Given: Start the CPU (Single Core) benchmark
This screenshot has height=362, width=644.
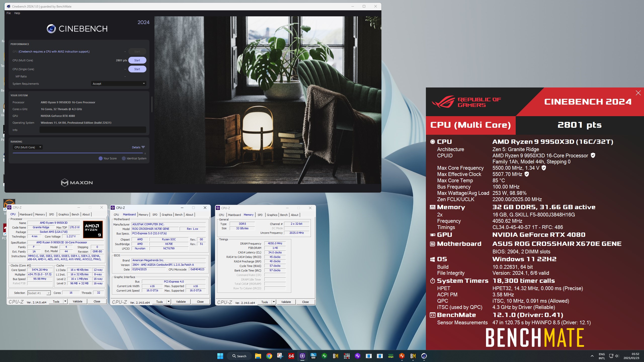Looking at the screenshot, I should point(137,69).
